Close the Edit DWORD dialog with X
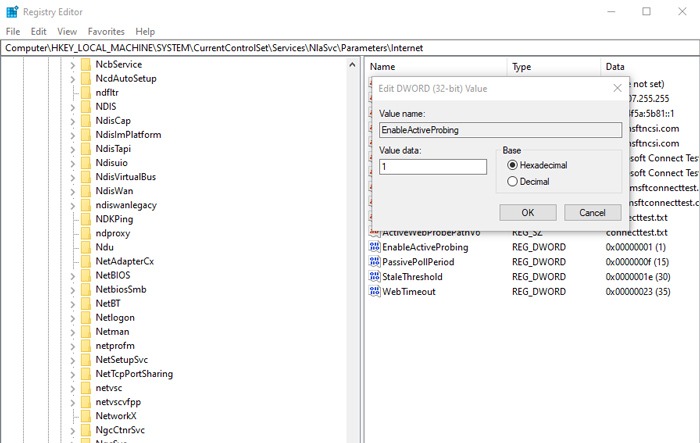The height and width of the screenshot is (443, 700). tap(617, 88)
